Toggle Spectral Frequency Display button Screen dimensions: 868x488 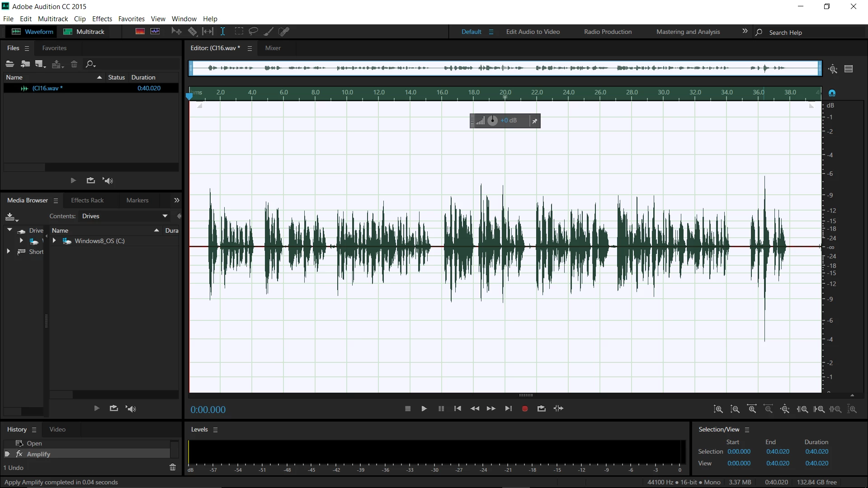point(140,32)
